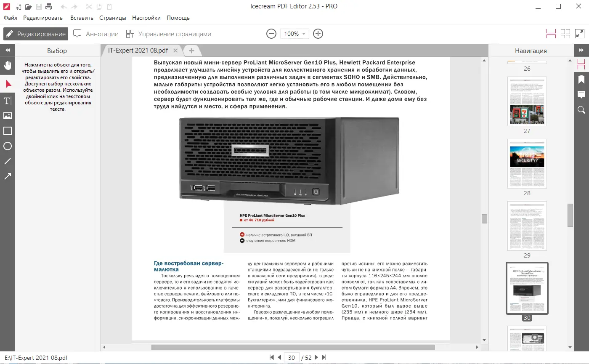This screenshot has width=589, height=364.
Task: Switch to the IT-Expert 2021 08.pdf tab
Action: 138,50
